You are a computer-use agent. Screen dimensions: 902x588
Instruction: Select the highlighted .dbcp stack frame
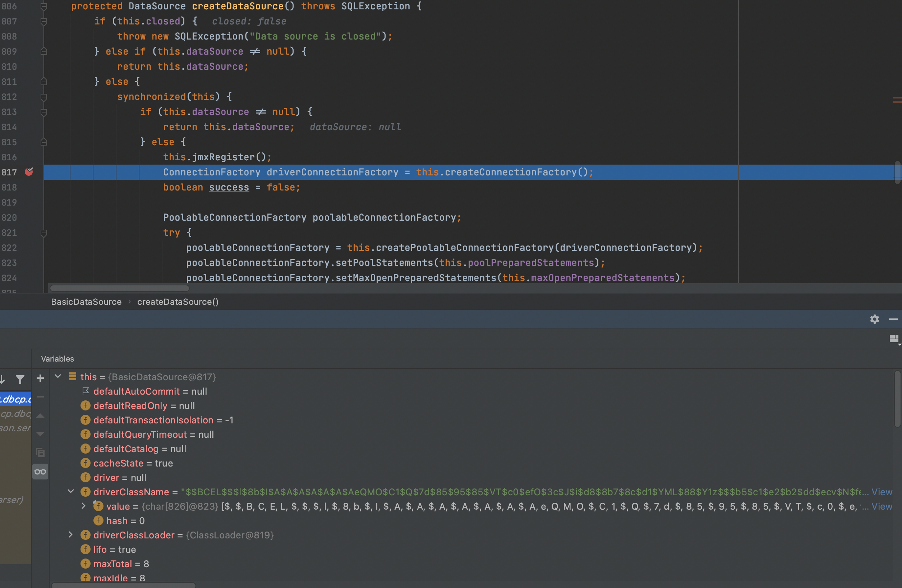(15, 399)
